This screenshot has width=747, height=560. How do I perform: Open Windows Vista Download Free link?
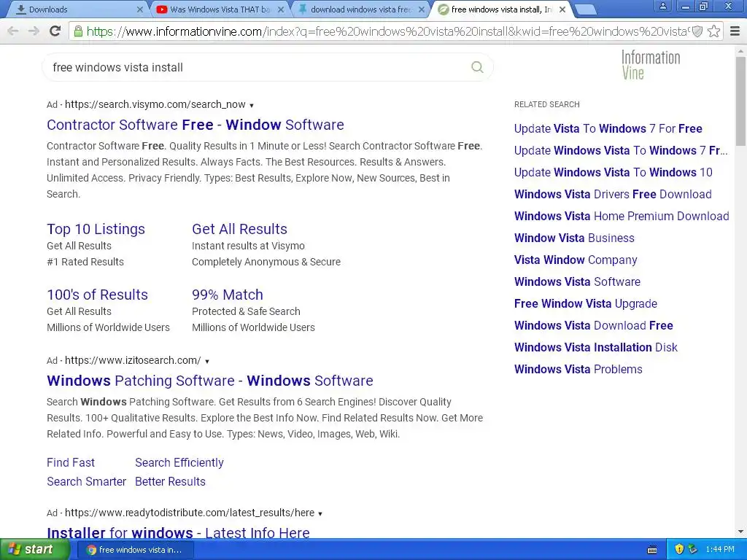click(594, 326)
